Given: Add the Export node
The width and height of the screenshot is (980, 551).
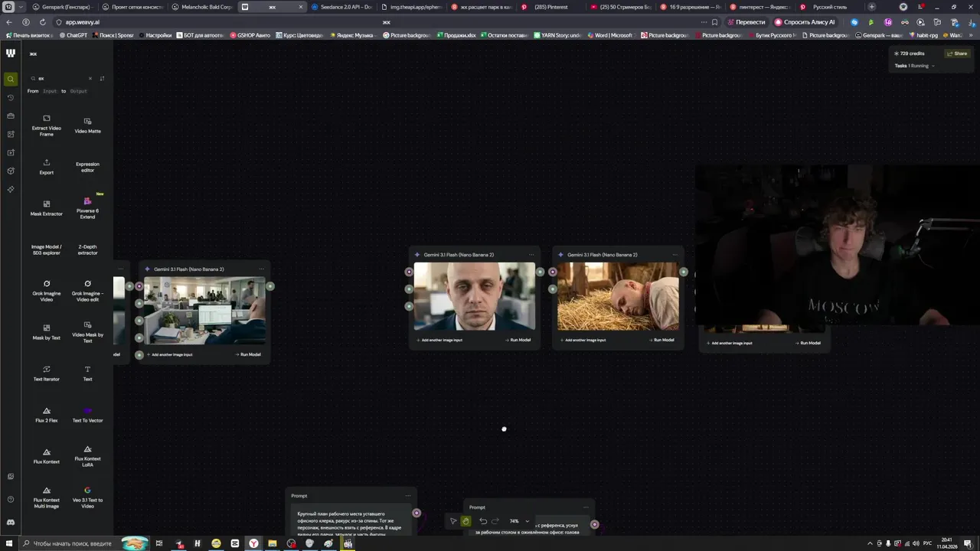Looking at the screenshot, I should click(x=47, y=167).
